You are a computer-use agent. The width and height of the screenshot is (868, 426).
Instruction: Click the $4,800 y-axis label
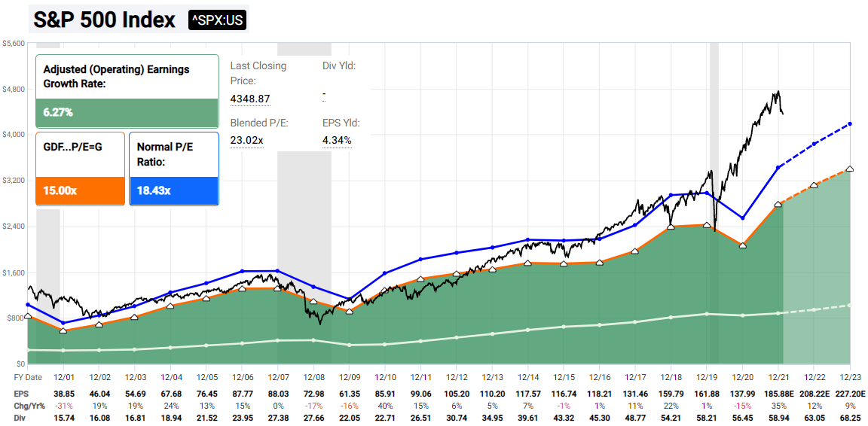(14, 89)
